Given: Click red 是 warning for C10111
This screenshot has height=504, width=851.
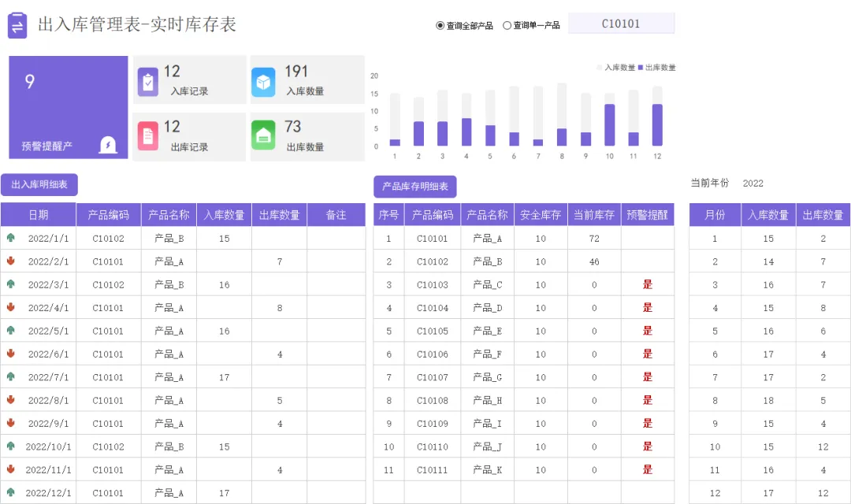Looking at the screenshot, I should tap(648, 469).
